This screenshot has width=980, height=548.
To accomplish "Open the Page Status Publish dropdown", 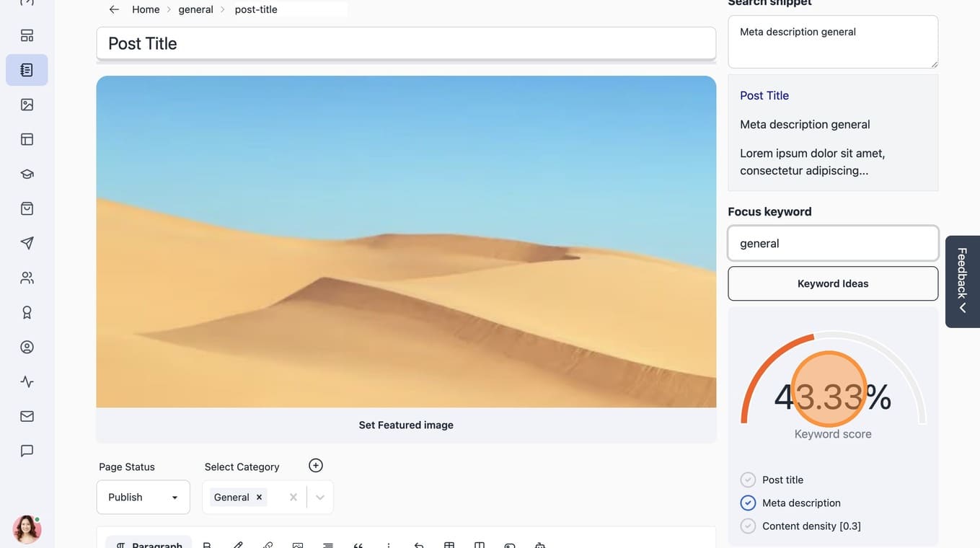I will (144, 497).
